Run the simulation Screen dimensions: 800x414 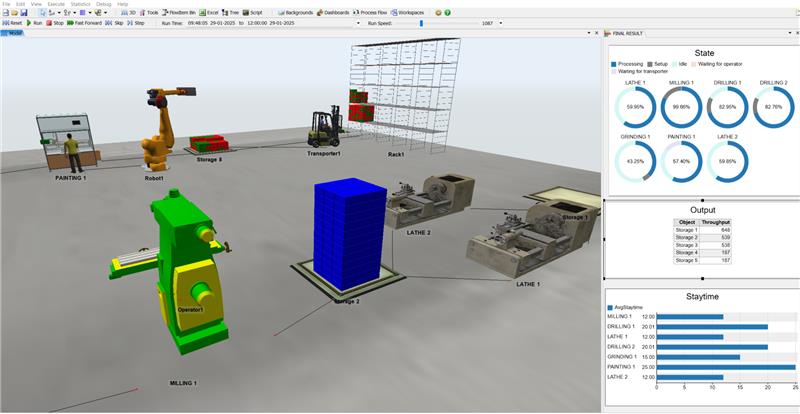click(34, 23)
